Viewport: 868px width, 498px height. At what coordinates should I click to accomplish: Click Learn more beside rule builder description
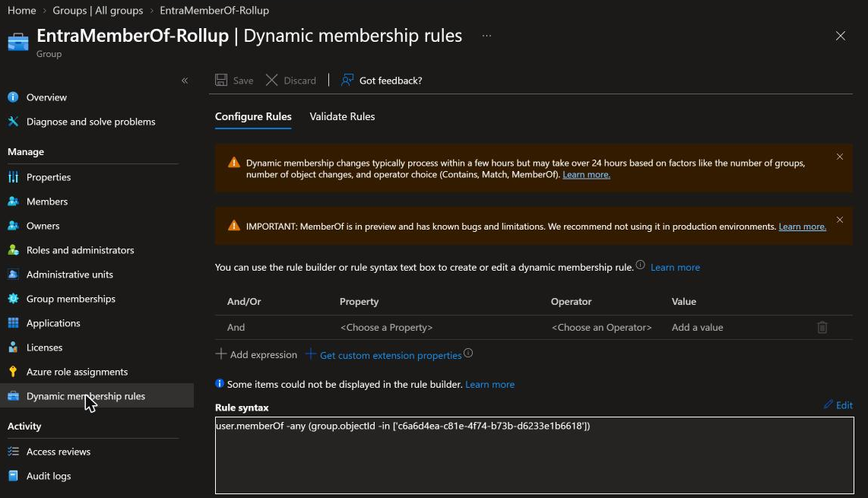pyautogui.click(x=675, y=268)
